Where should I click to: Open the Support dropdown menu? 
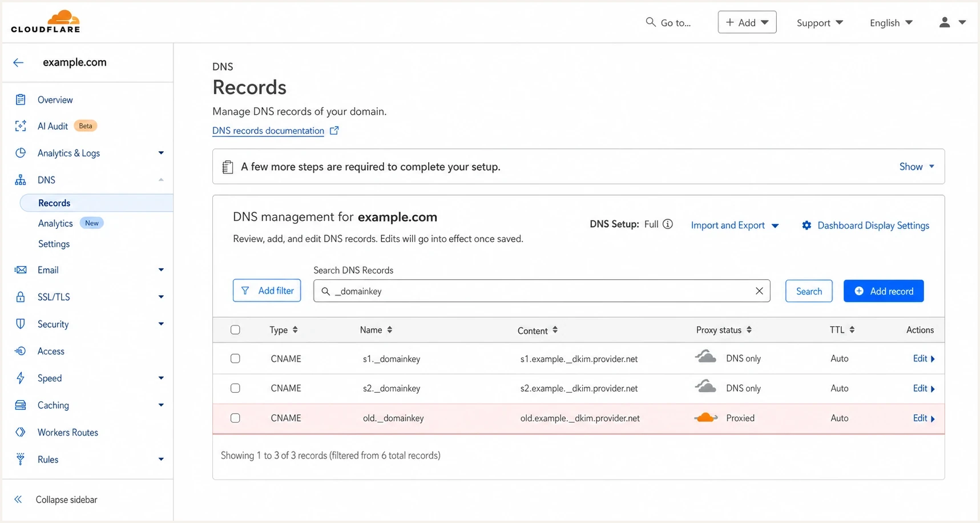(820, 23)
